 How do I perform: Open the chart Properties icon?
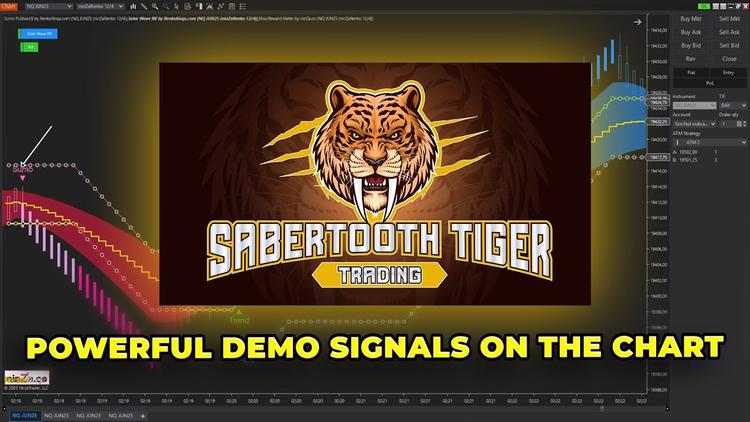[x=232, y=6]
